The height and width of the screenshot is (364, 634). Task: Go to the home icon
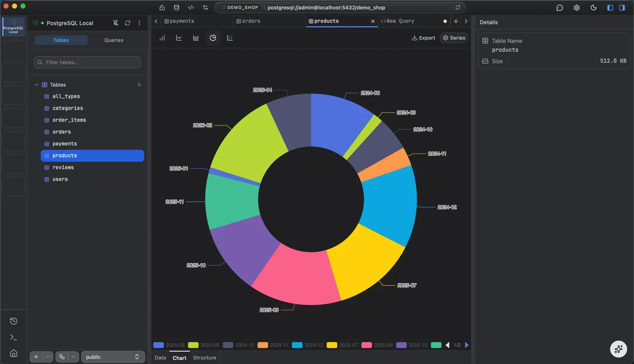(x=14, y=353)
